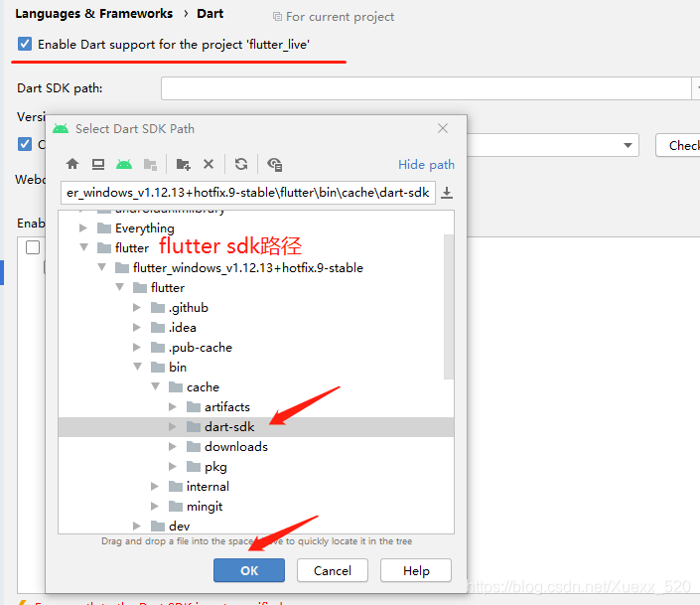Create a new folder via toolbar icon
This screenshot has width=700, height=605.
(x=183, y=165)
